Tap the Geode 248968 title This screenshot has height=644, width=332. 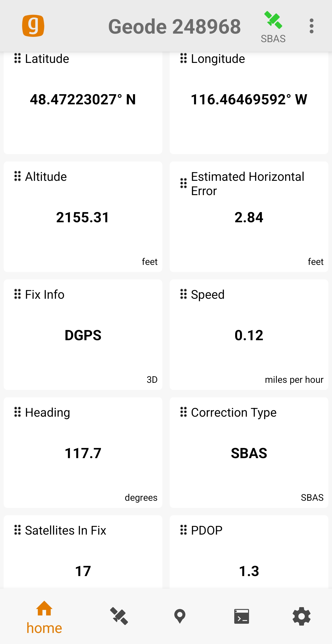174,26
